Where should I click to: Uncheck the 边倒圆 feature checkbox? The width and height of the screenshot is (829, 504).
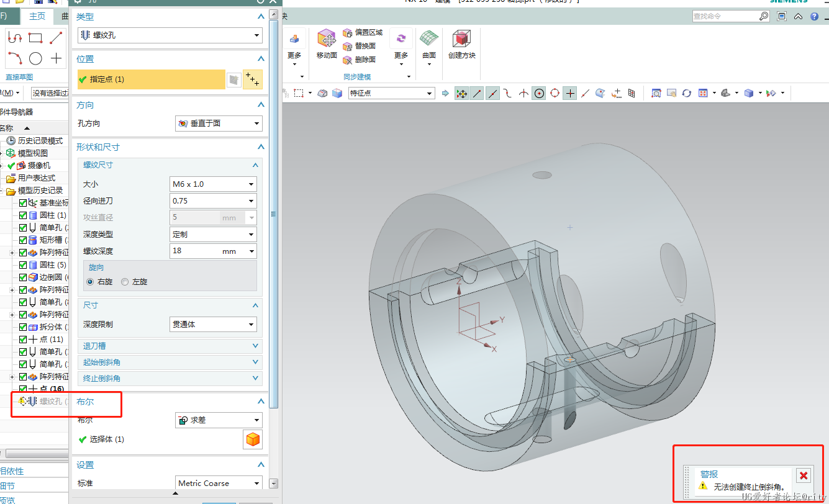pos(23,277)
